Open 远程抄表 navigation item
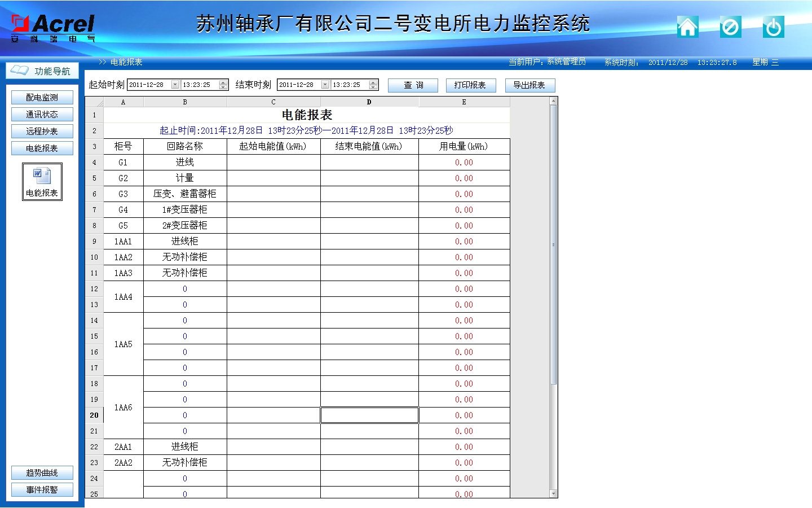The width and height of the screenshot is (812, 508). coord(42,132)
